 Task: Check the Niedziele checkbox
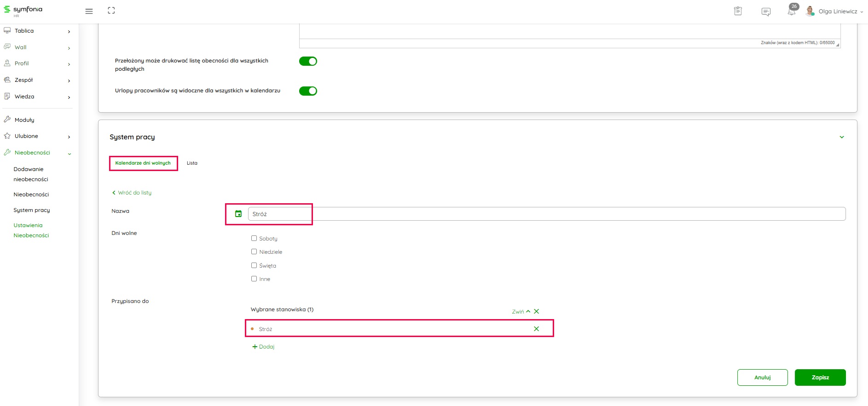coord(254,252)
